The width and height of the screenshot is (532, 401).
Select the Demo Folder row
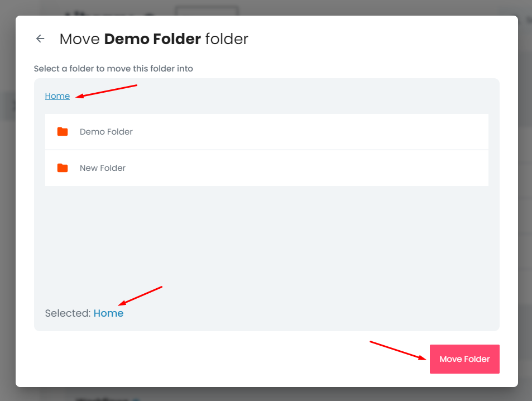(267, 132)
